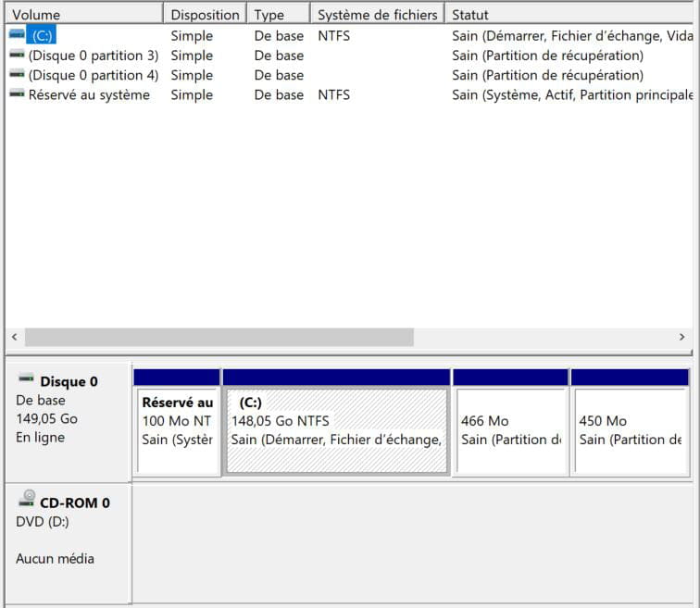Click the Disque 0 partition 4 drive icon
Viewport: 700px width, 608px height.
coord(17,74)
